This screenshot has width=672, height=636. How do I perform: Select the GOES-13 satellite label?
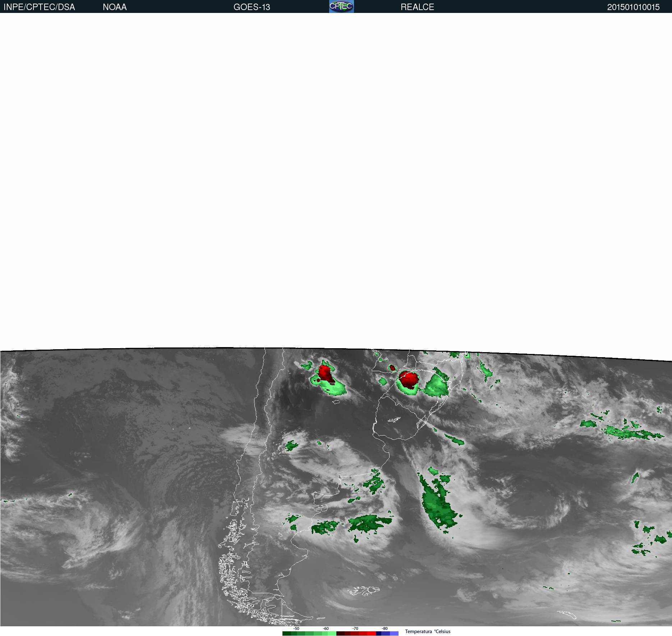[x=252, y=7]
